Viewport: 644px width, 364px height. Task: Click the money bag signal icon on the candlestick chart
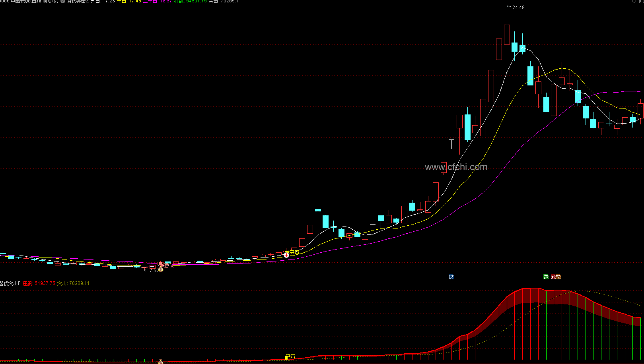click(x=161, y=269)
